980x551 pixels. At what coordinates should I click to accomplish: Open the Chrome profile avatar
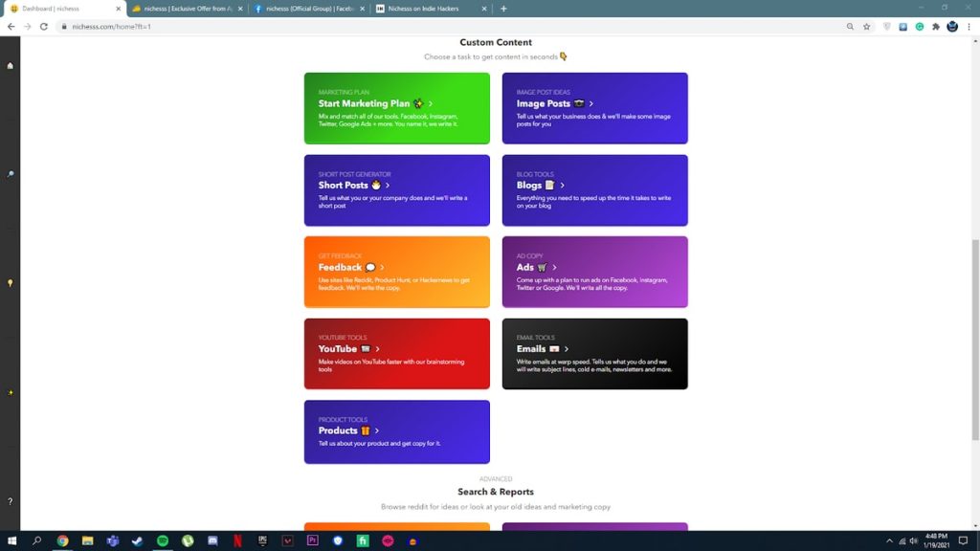(952, 27)
